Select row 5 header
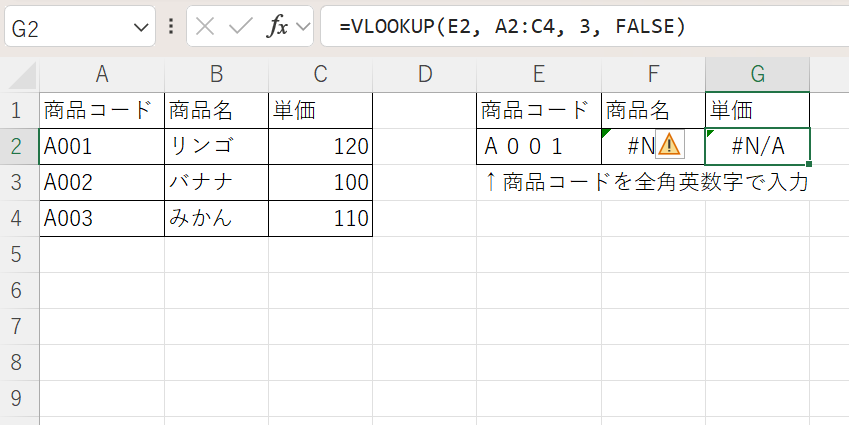Image resolution: width=849 pixels, height=425 pixels. pyautogui.click(x=19, y=254)
